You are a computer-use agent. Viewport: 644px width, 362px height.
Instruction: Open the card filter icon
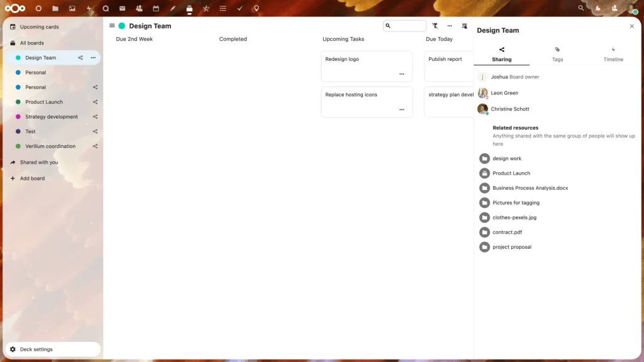pos(435,26)
